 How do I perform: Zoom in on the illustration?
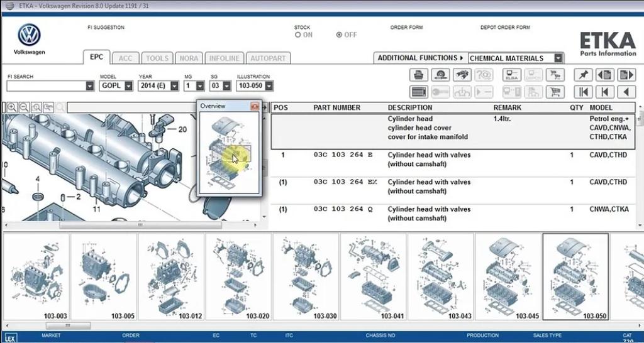pyautogui.click(x=12, y=107)
